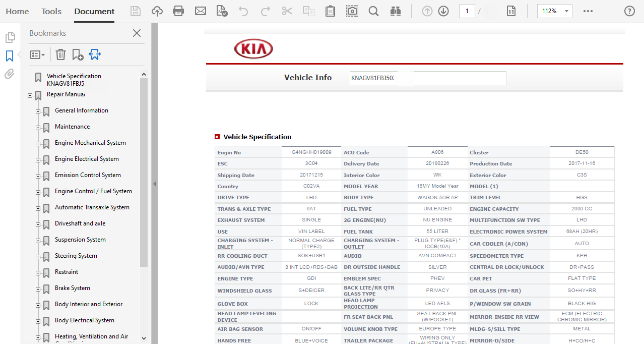Open the Page Thumbnails panel
The width and height of the screenshot is (644, 344).
(10, 37)
